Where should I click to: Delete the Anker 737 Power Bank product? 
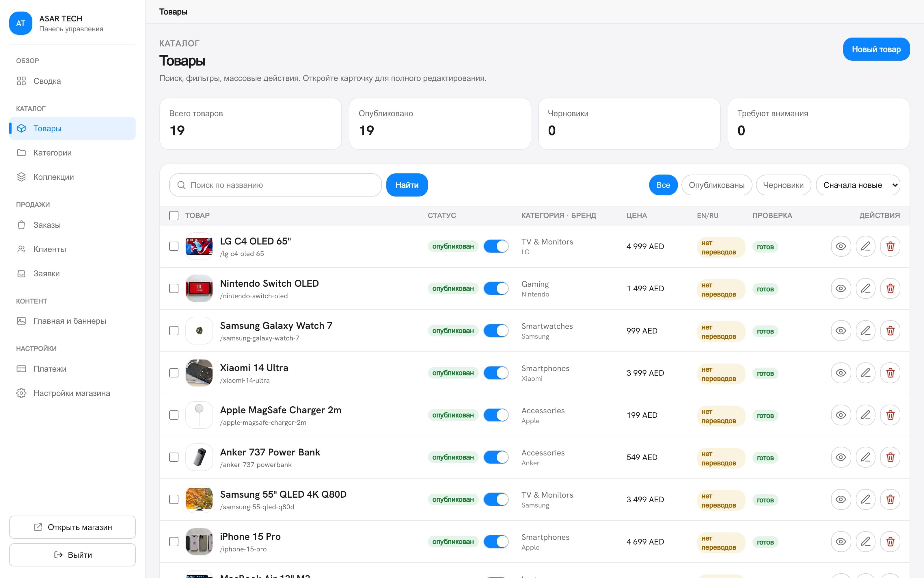890,457
